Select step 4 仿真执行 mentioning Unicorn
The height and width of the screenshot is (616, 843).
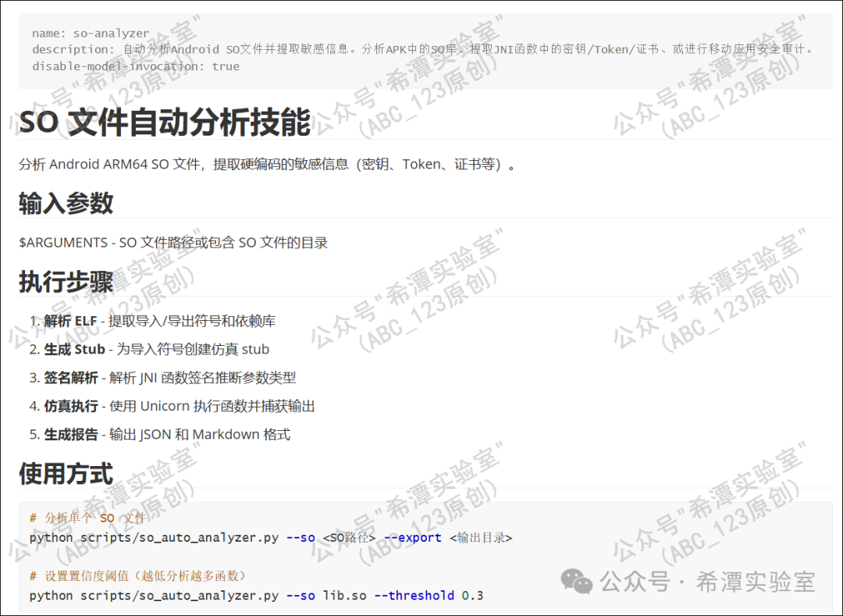(x=166, y=405)
